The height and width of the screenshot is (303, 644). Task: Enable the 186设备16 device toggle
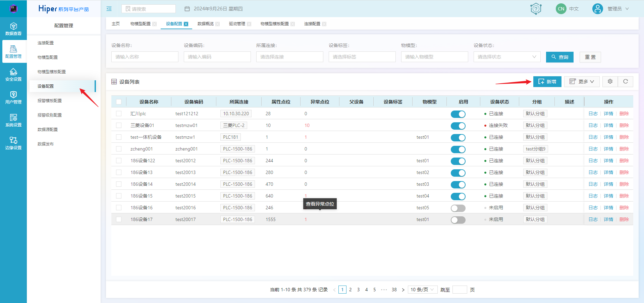[458, 208]
